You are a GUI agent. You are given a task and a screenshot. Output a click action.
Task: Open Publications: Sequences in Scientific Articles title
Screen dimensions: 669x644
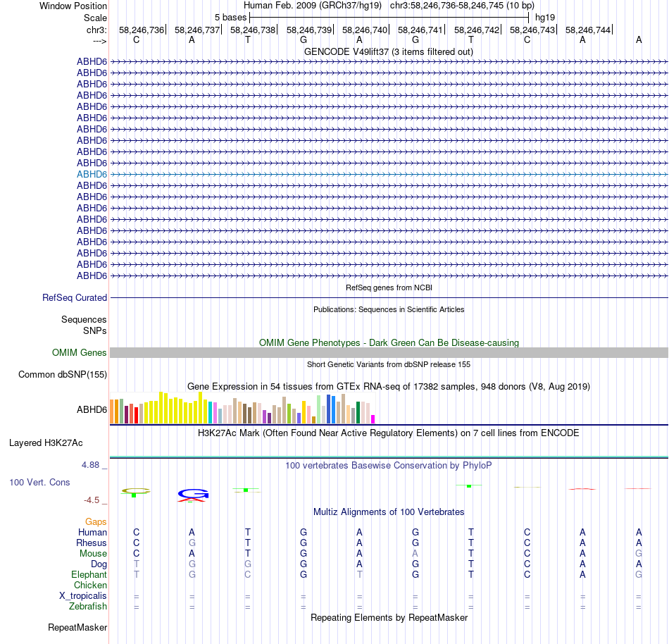point(389,309)
